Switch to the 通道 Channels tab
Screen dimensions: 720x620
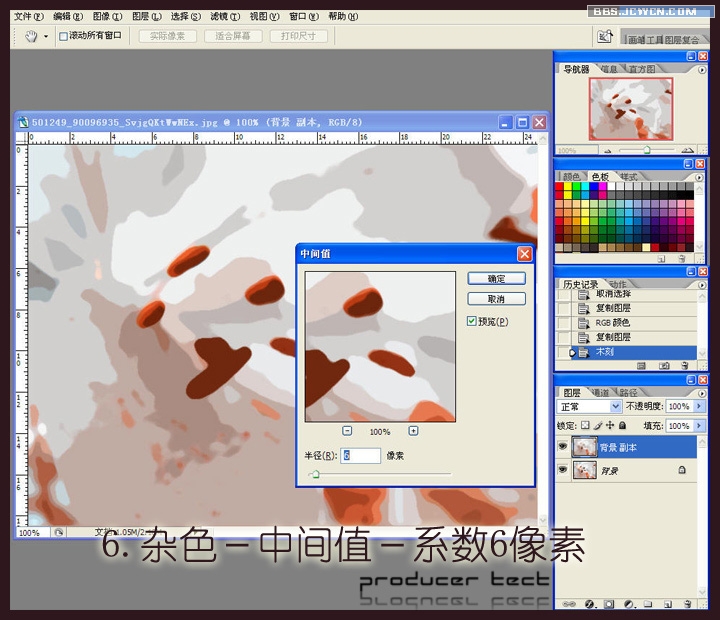600,393
